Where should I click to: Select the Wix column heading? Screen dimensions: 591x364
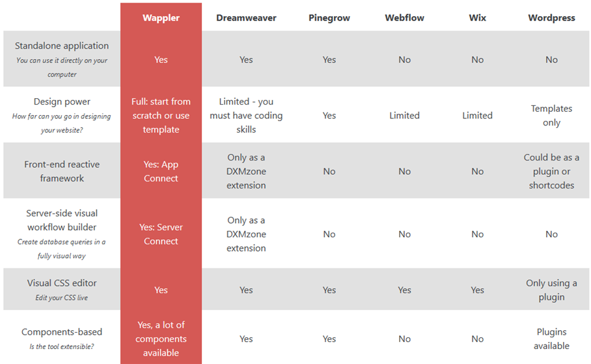(477, 18)
